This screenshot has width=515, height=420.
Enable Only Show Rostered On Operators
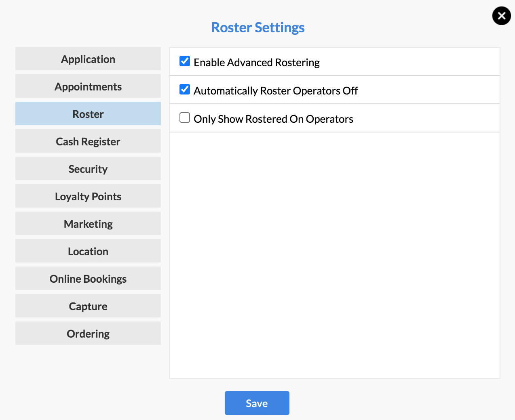coord(185,118)
